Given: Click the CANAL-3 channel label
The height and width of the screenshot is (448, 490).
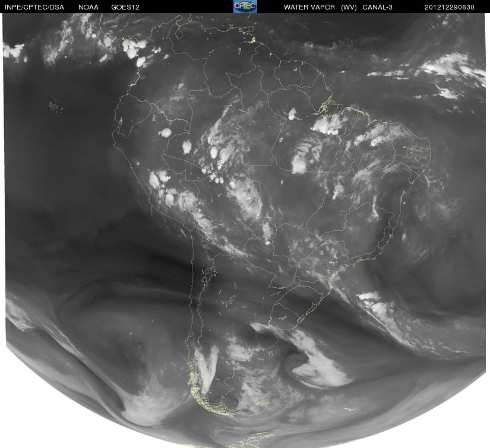Looking at the screenshot, I should 377,7.
